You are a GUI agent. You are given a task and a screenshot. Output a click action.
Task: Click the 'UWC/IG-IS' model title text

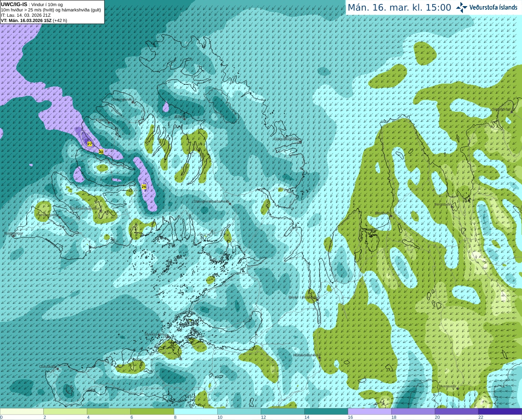tap(14, 4)
